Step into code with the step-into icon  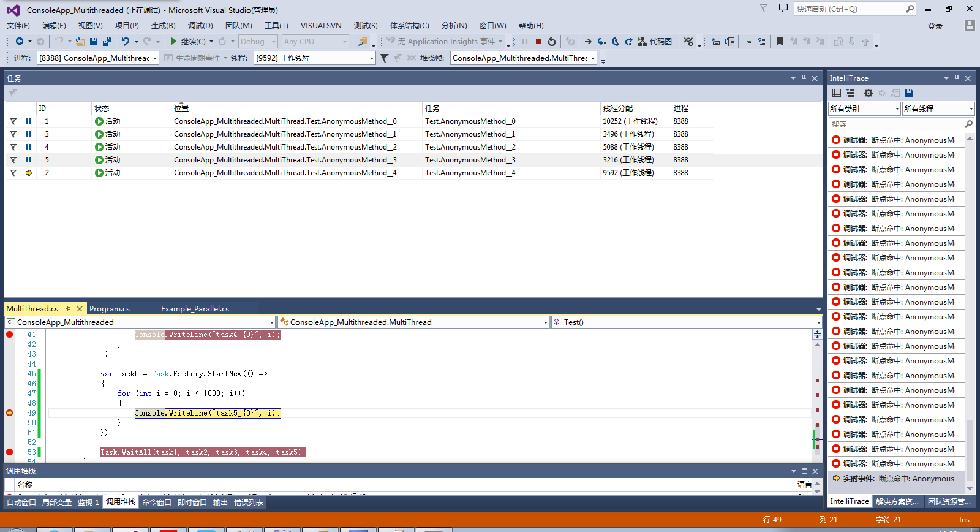[602, 42]
